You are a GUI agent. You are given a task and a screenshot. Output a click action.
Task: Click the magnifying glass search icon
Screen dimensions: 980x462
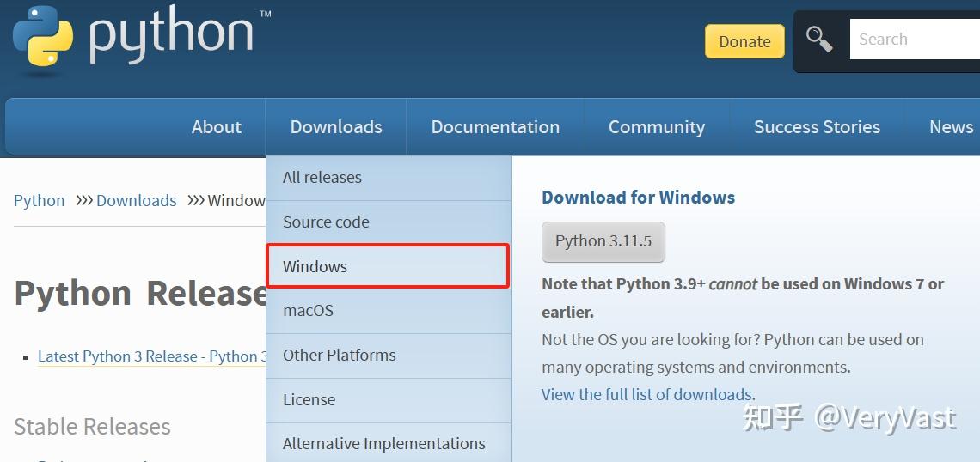[x=818, y=40]
